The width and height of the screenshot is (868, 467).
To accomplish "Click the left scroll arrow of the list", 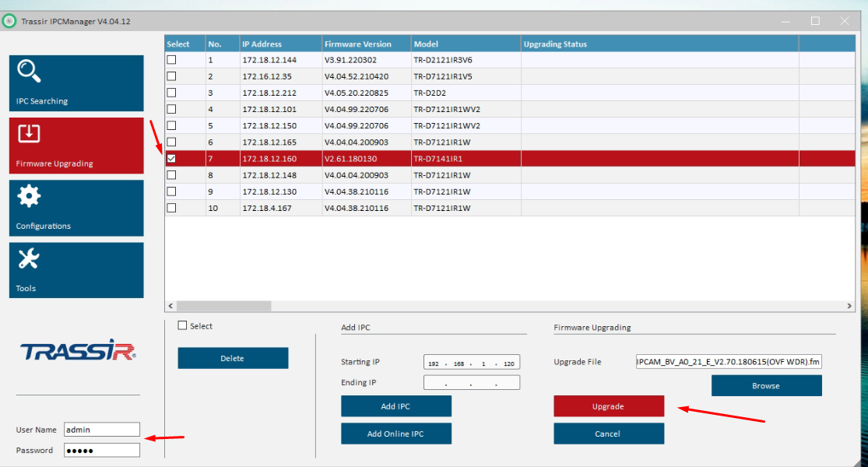I will click(x=170, y=306).
